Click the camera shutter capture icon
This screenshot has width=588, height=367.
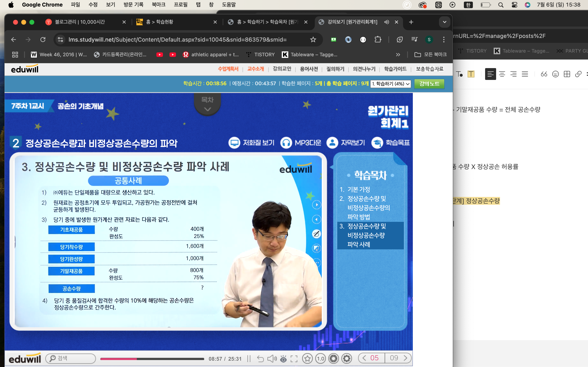[x=334, y=358]
